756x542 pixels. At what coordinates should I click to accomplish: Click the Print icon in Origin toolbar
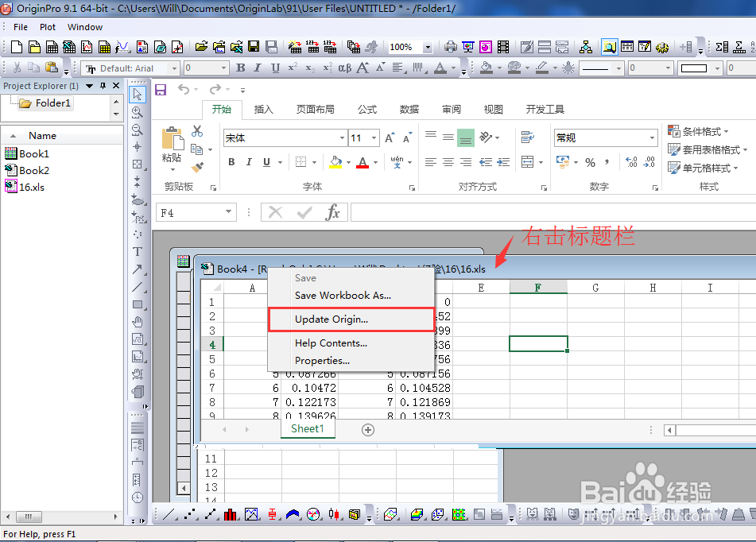[450, 47]
